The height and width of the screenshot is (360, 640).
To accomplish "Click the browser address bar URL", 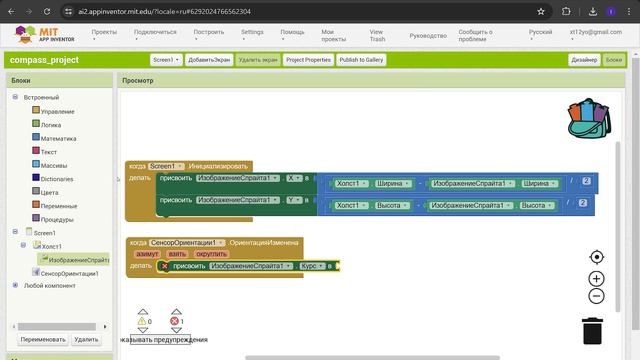I will pyautogui.click(x=164, y=11).
